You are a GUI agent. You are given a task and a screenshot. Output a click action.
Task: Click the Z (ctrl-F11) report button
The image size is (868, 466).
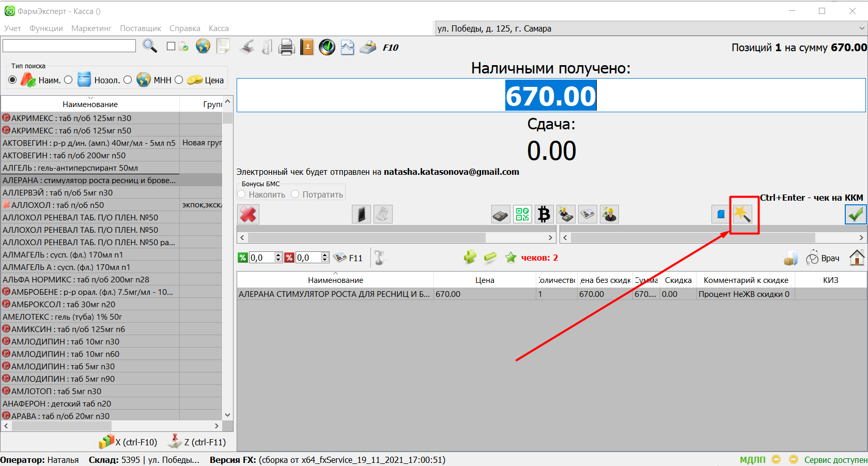(x=197, y=442)
